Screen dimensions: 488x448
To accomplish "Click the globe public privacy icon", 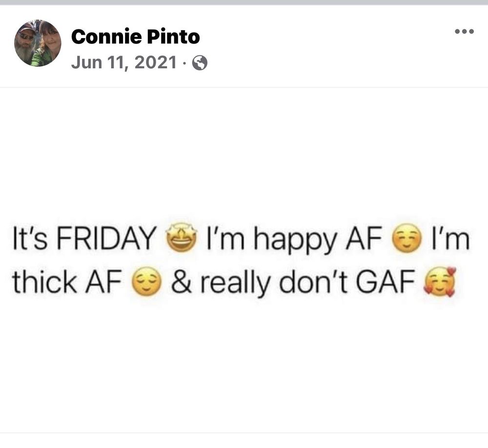I will (200, 63).
